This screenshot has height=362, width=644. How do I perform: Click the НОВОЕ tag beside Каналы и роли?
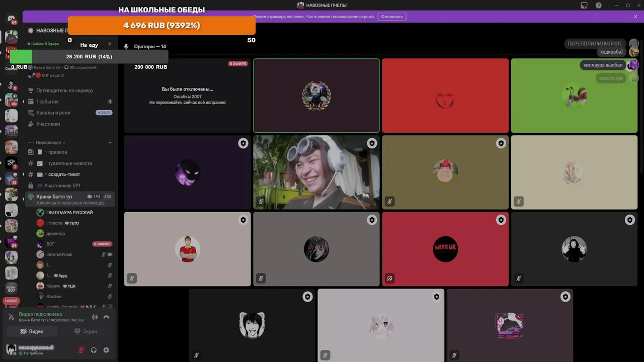point(104,113)
